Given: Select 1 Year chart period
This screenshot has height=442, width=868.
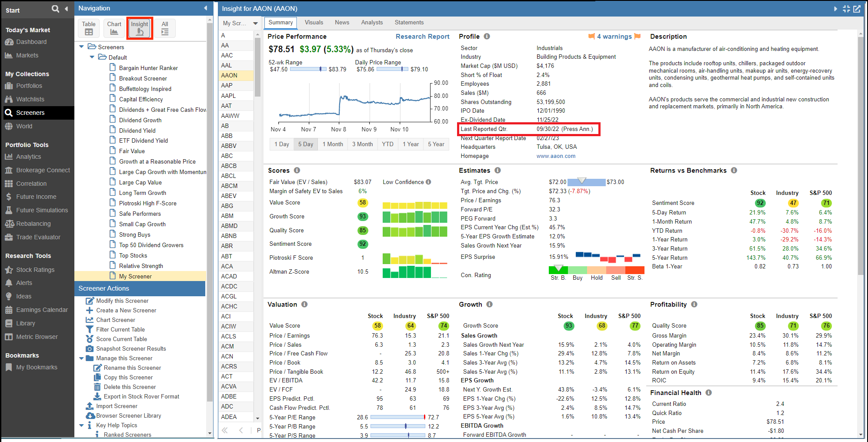Looking at the screenshot, I should (411, 144).
